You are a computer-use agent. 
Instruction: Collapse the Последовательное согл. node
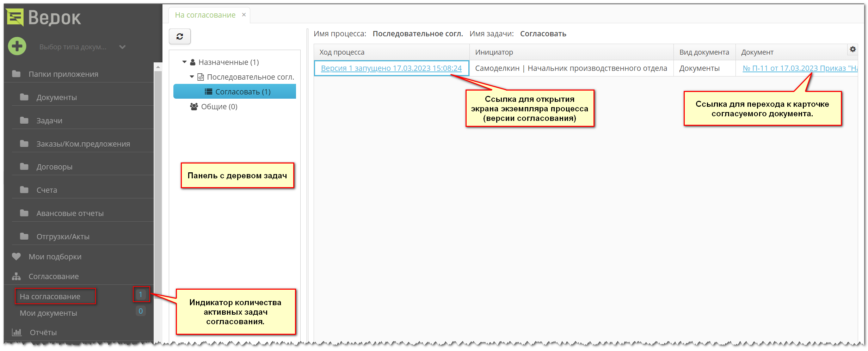(x=192, y=76)
